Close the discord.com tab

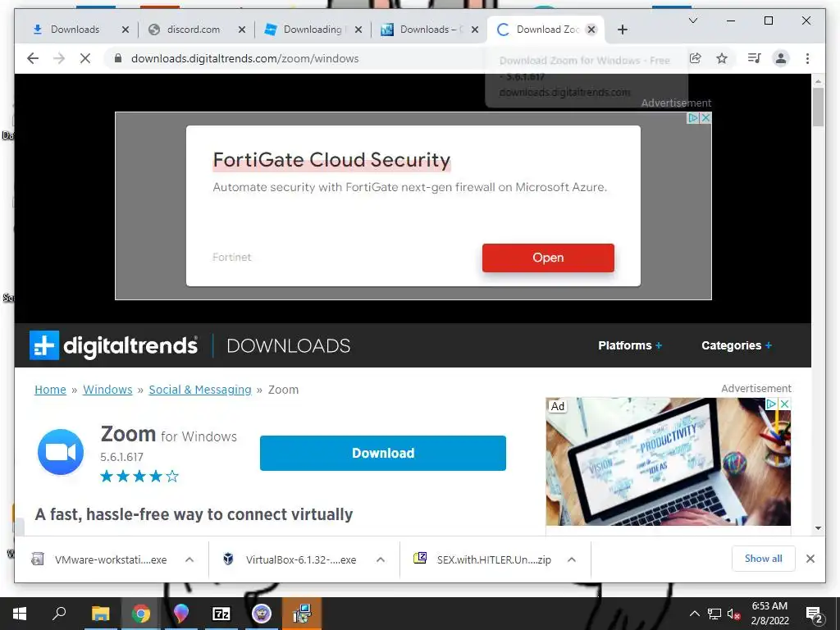[x=242, y=30]
